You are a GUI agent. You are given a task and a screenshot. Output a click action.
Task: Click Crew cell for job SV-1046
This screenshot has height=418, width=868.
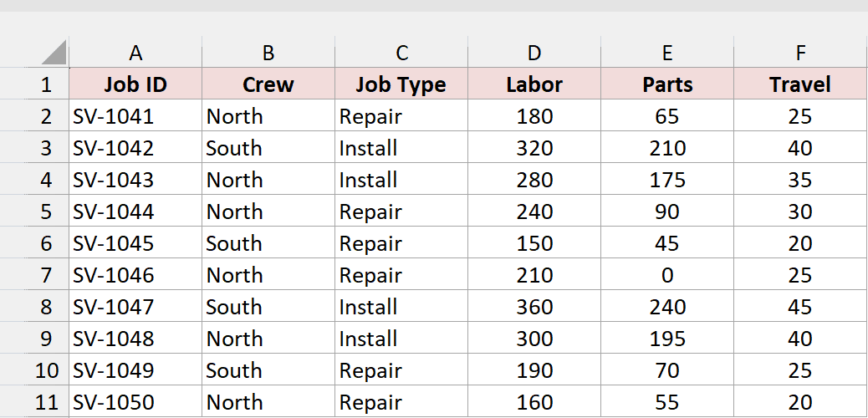pos(268,274)
